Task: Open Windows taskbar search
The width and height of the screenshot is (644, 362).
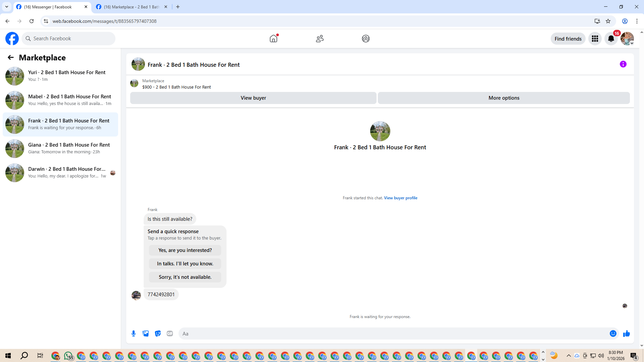Action: pyautogui.click(x=24, y=356)
